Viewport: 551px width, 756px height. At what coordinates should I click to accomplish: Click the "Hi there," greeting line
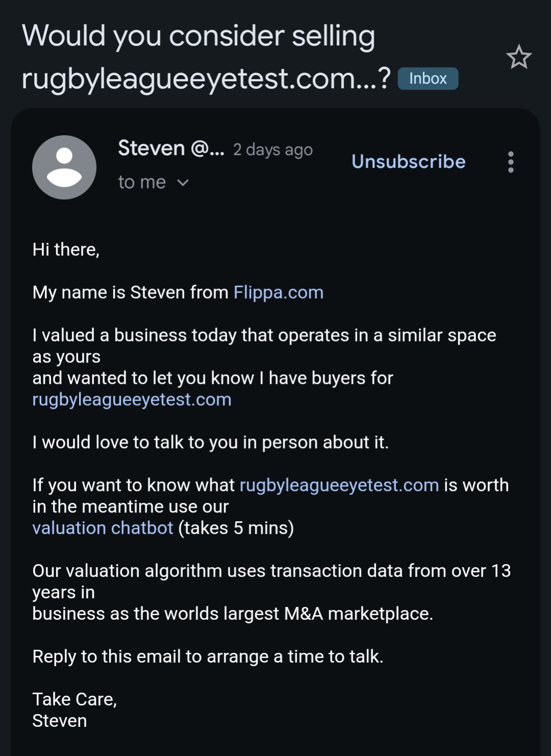click(x=66, y=250)
